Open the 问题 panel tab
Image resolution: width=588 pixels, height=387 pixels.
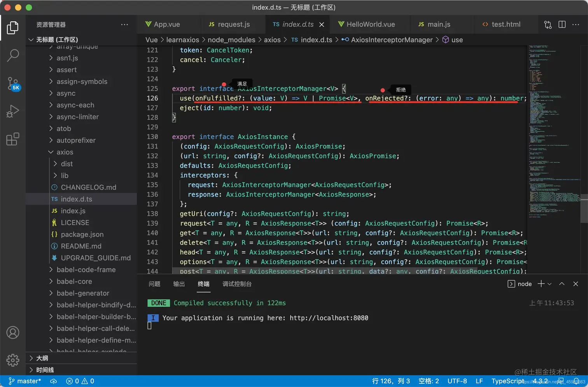coord(154,284)
